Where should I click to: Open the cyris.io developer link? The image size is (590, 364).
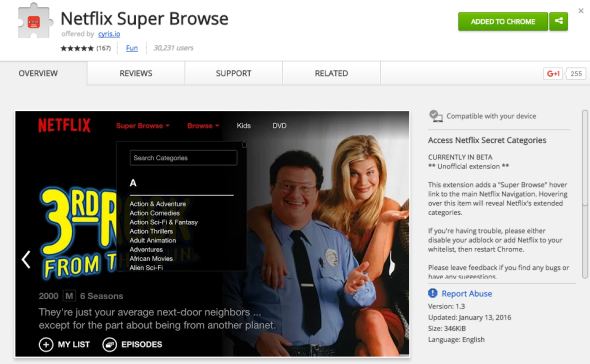109,34
